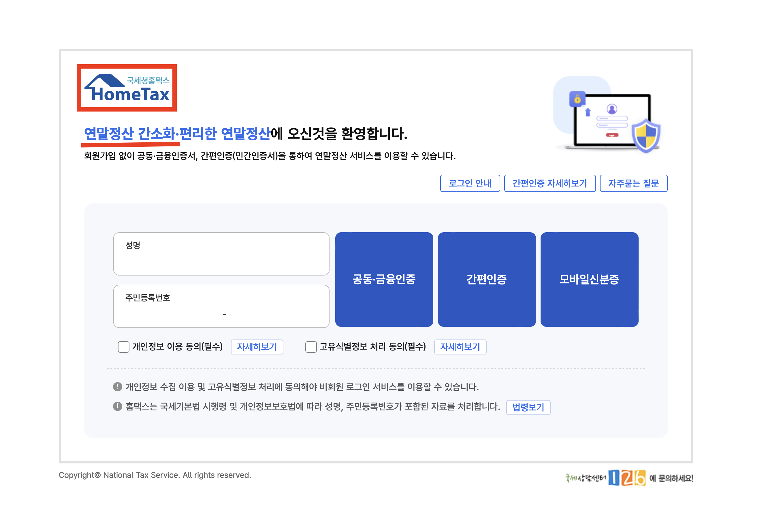
Task: Check the 고유식별정보 처리 동의(필수) checkbox
Action: click(311, 347)
